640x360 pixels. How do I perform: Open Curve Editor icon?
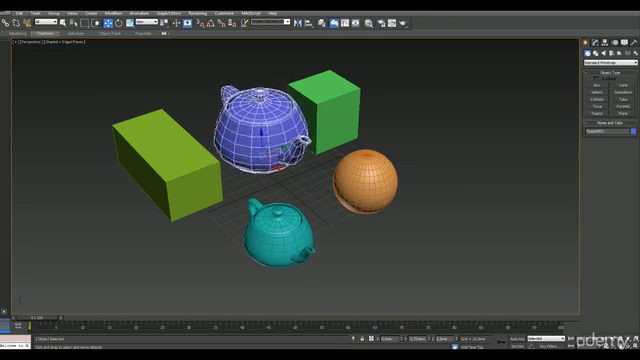tap(345, 23)
